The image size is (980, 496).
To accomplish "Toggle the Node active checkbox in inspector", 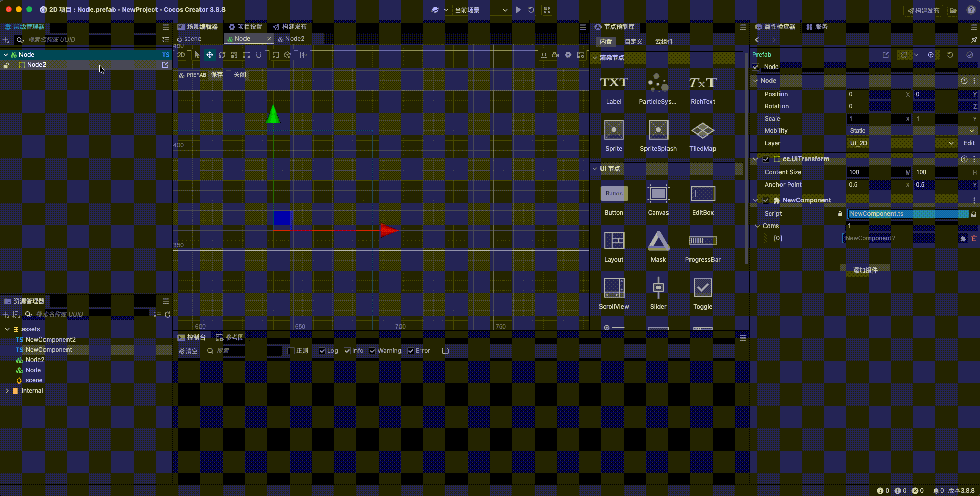I will pyautogui.click(x=755, y=67).
